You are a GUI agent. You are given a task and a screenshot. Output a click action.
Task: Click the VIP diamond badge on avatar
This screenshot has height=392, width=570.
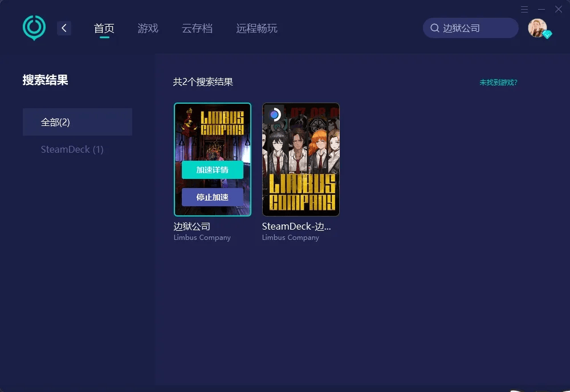547,35
